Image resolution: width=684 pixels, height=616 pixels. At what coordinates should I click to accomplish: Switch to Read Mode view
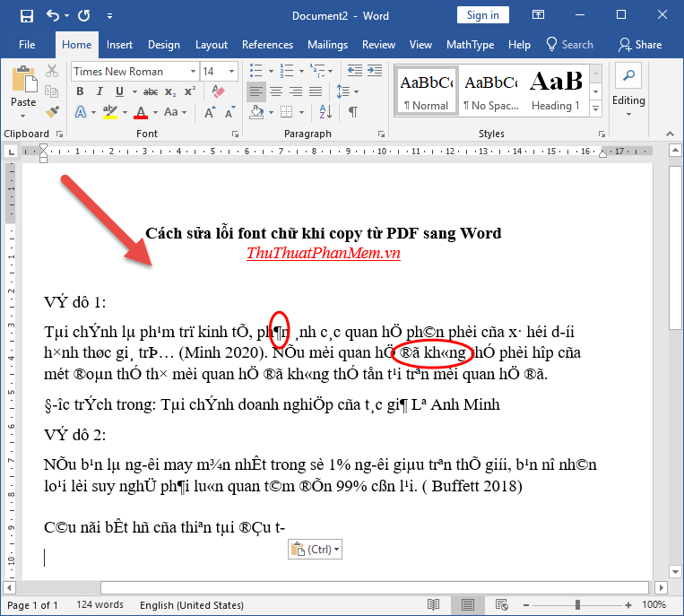(x=433, y=604)
